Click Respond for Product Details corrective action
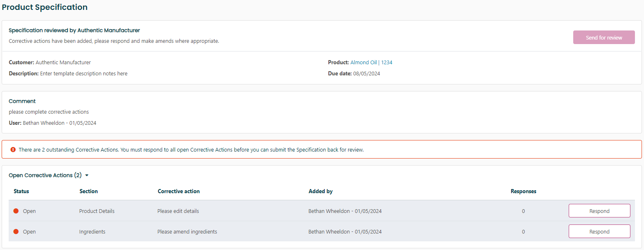This screenshot has width=644, height=250. coord(599,211)
